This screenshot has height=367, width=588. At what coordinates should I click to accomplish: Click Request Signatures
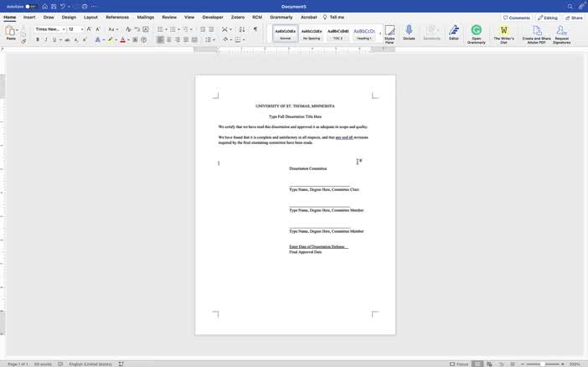[561, 34]
